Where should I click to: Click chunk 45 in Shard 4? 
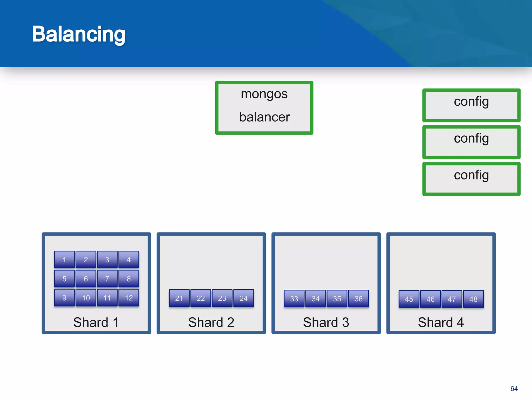pyautogui.click(x=409, y=299)
